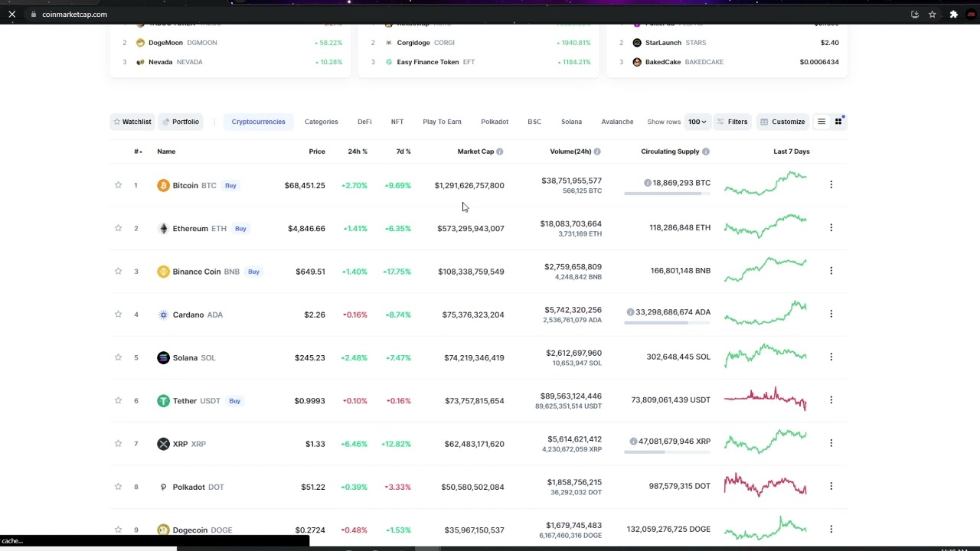Viewport: 980px width, 551px height.
Task: Expand the Show rows 100 dropdown
Action: tap(697, 122)
